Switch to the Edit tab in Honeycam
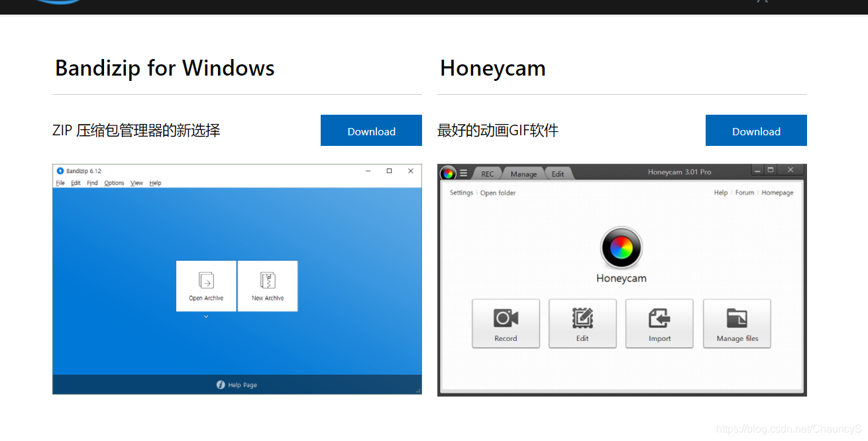This screenshot has height=441, width=868. 558,174
